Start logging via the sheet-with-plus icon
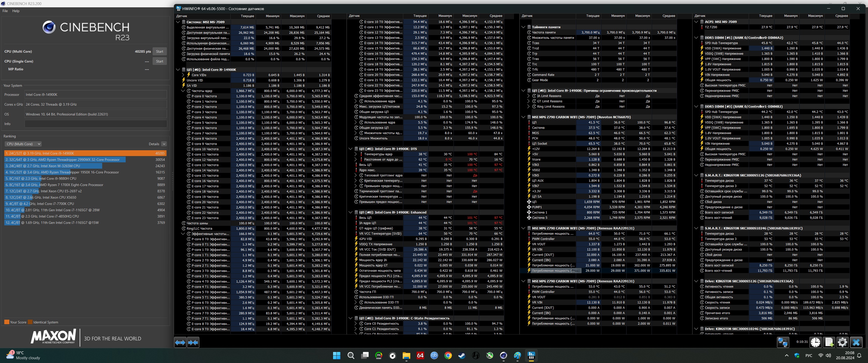Image resolution: width=868 pixels, height=363 pixels. pos(829,342)
